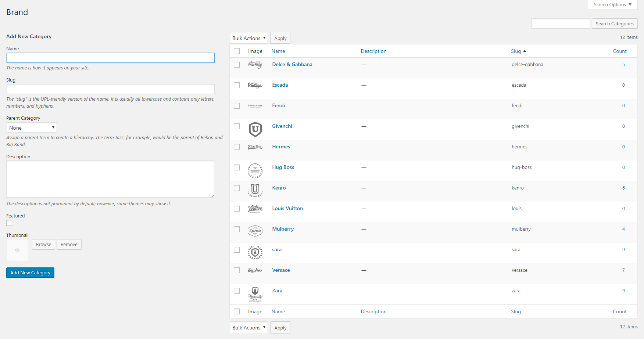The image size is (644, 339).
Task: Check the Featured checkbox
Action: pos(9,223)
